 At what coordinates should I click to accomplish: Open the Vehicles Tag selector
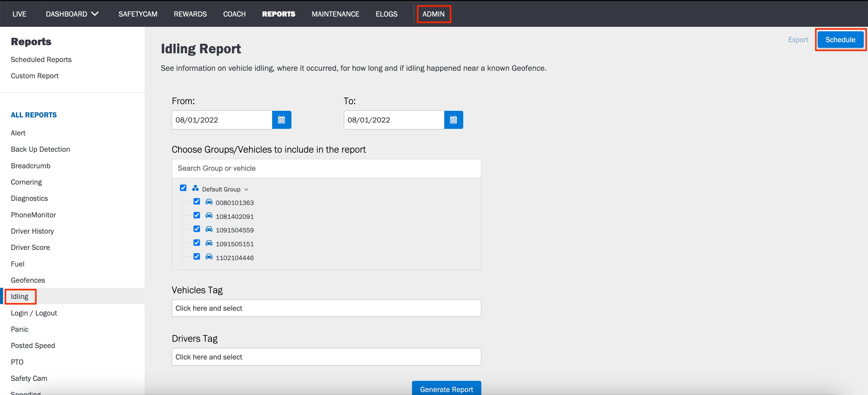coord(326,308)
